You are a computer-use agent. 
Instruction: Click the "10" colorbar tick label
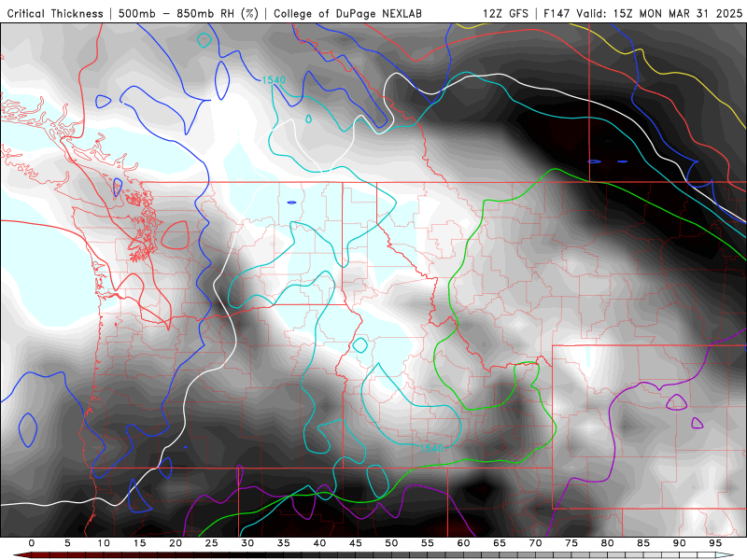click(x=104, y=543)
